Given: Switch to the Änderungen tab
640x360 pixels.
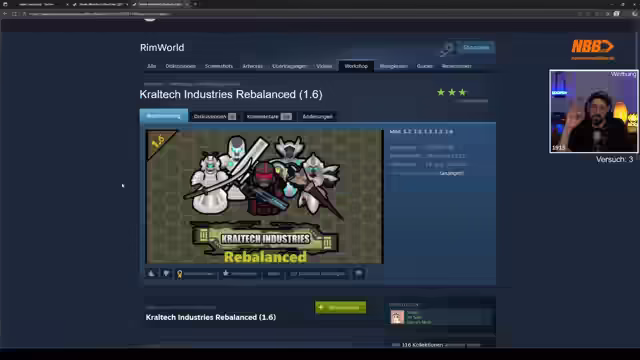Looking at the screenshot, I should click(318, 116).
